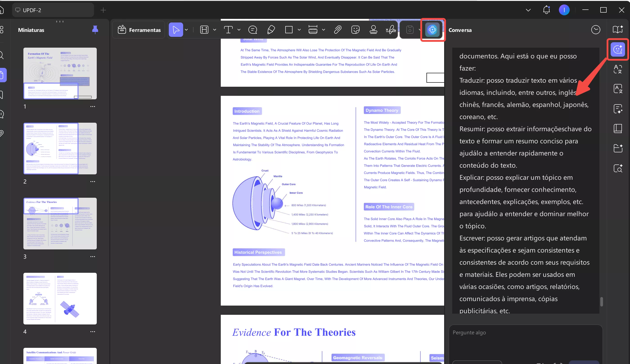The image size is (630, 364).
Task: Click the attachment paperclip tool
Action: pyautogui.click(x=337, y=30)
